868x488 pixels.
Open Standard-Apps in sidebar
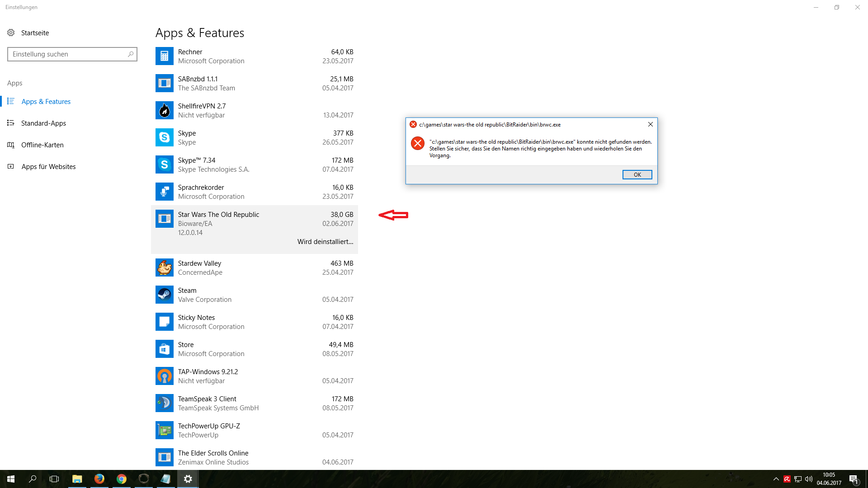43,123
